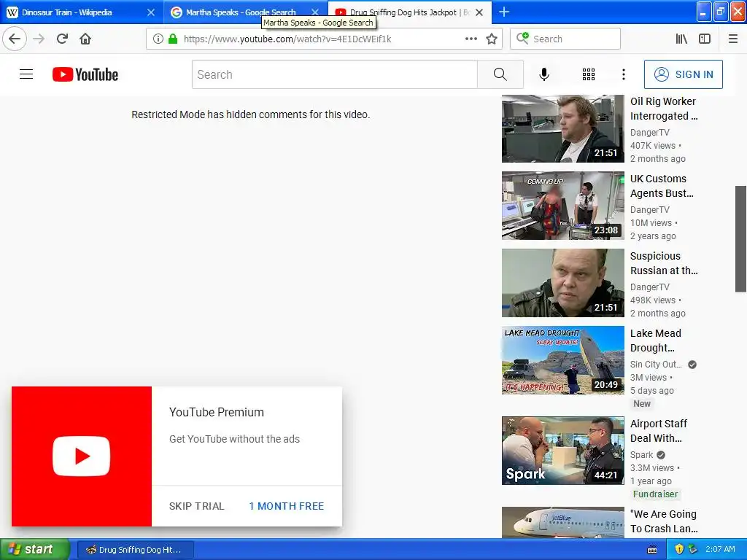
Task: Open the jetBlue plane video thumbnail
Action: [x=562, y=522]
